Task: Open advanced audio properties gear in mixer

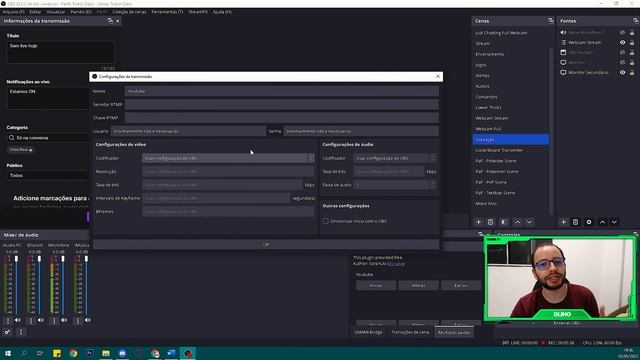Action: click(x=7, y=332)
